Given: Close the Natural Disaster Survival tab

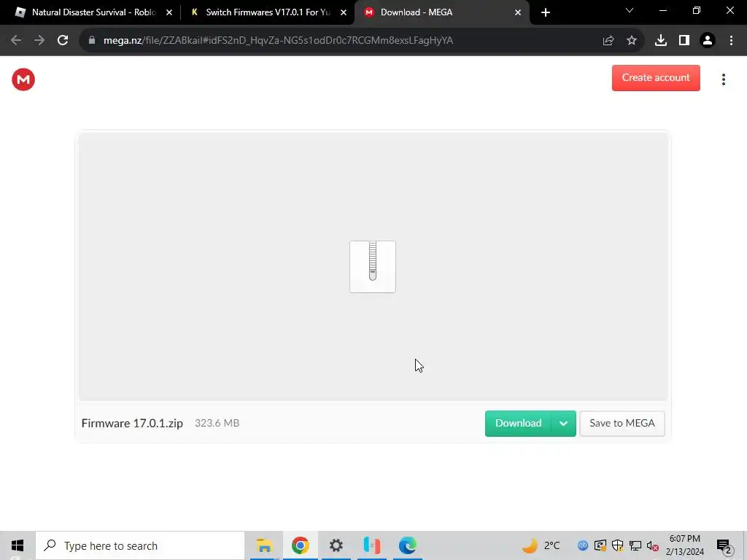Looking at the screenshot, I should click(169, 12).
